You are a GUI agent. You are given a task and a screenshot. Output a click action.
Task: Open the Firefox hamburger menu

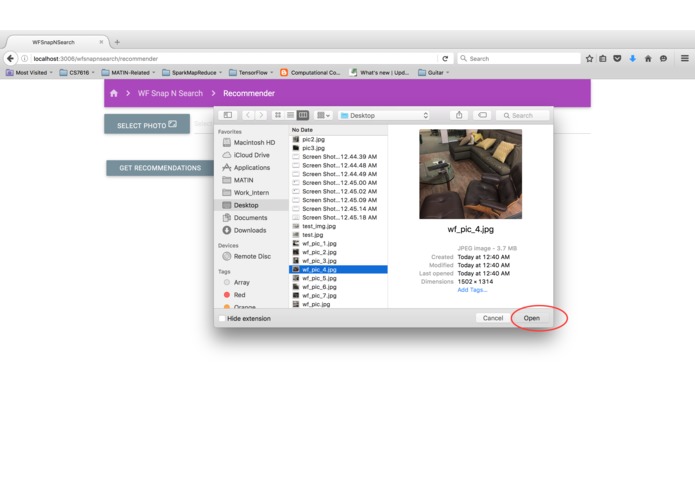click(x=684, y=58)
